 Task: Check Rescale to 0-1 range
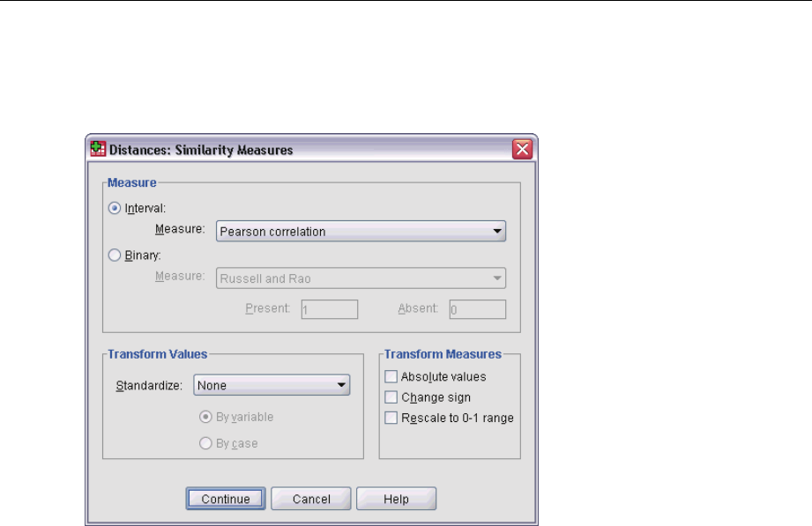391,418
